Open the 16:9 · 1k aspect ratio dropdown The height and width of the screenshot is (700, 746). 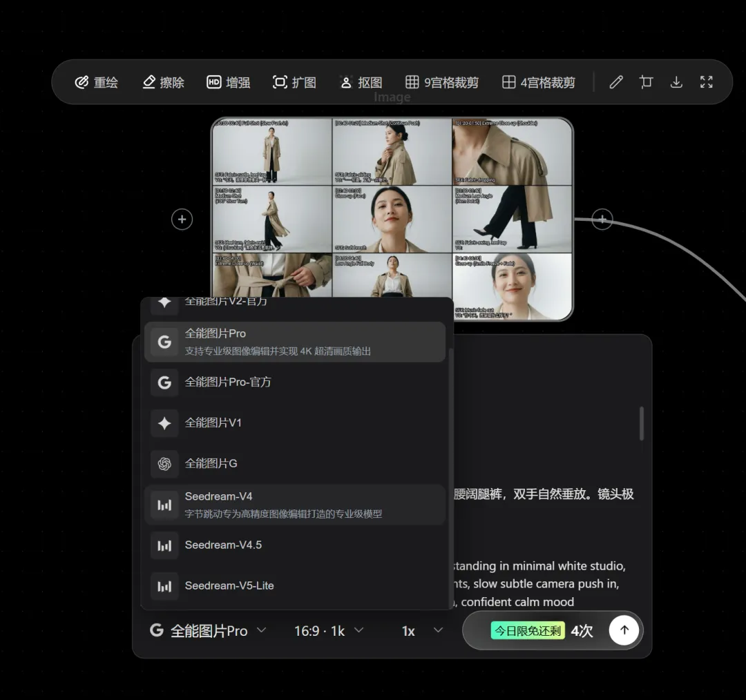coord(329,630)
